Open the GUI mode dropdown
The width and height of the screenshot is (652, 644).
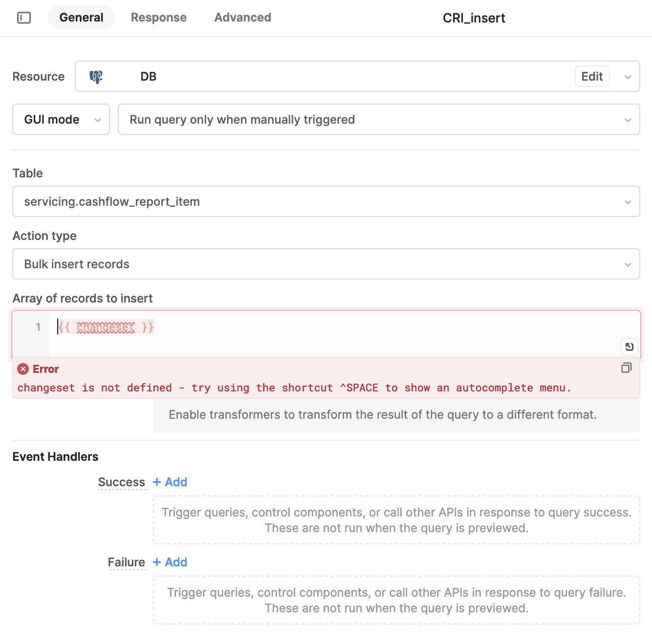(61, 119)
